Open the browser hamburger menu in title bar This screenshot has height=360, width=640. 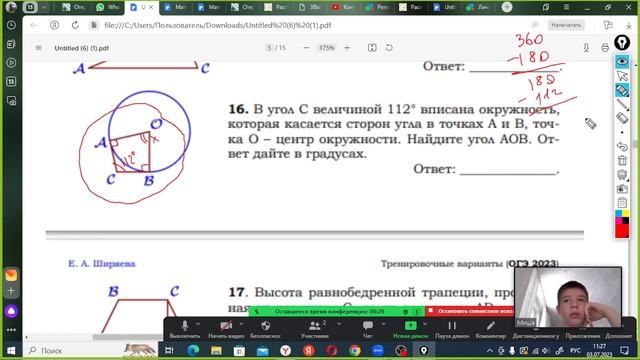566,7
